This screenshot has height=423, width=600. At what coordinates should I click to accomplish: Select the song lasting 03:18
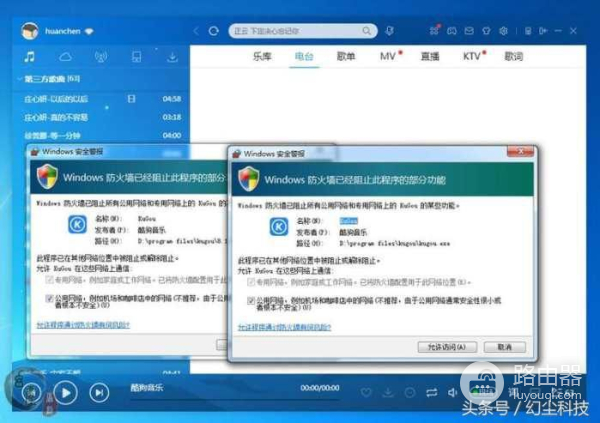(x=102, y=117)
